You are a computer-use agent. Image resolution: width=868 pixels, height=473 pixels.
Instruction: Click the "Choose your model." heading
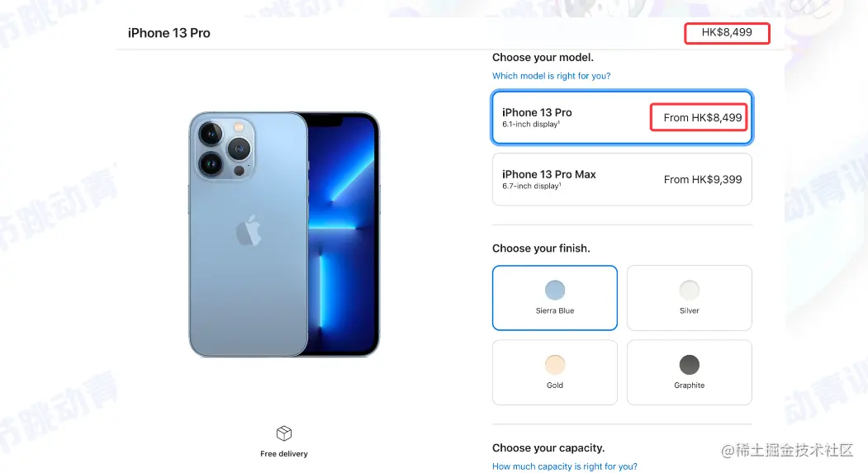(x=543, y=58)
